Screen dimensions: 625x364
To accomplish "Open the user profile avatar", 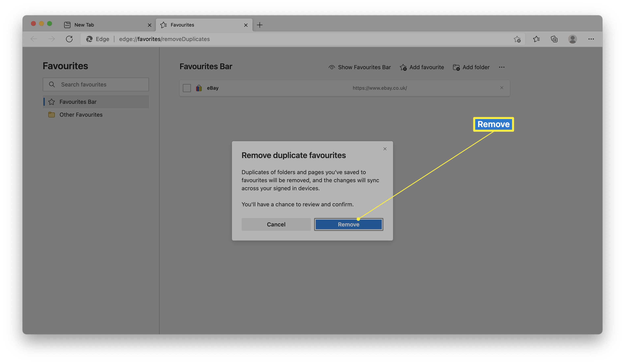I will point(572,39).
